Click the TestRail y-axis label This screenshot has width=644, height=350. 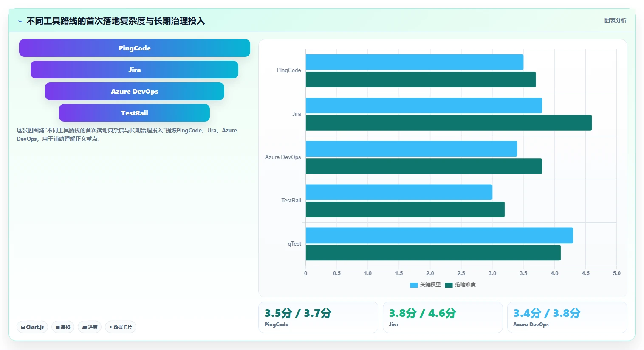pos(291,201)
